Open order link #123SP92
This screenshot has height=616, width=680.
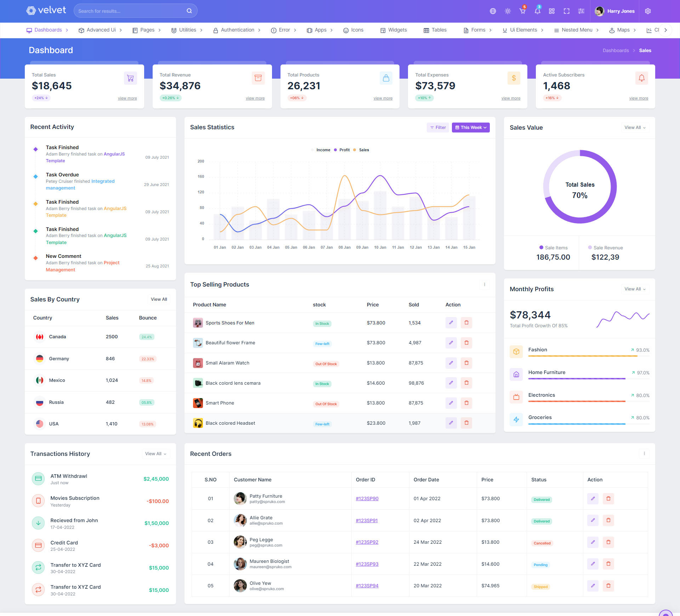[367, 542]
